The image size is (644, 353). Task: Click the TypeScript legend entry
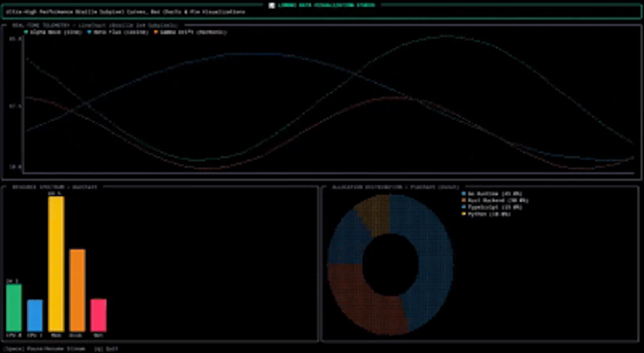492,207
